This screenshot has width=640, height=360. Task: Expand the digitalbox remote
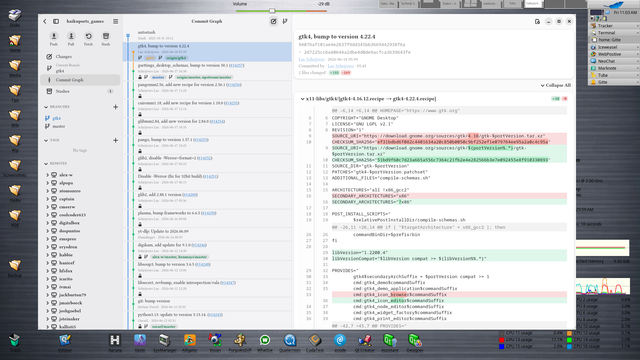[47, 223]
